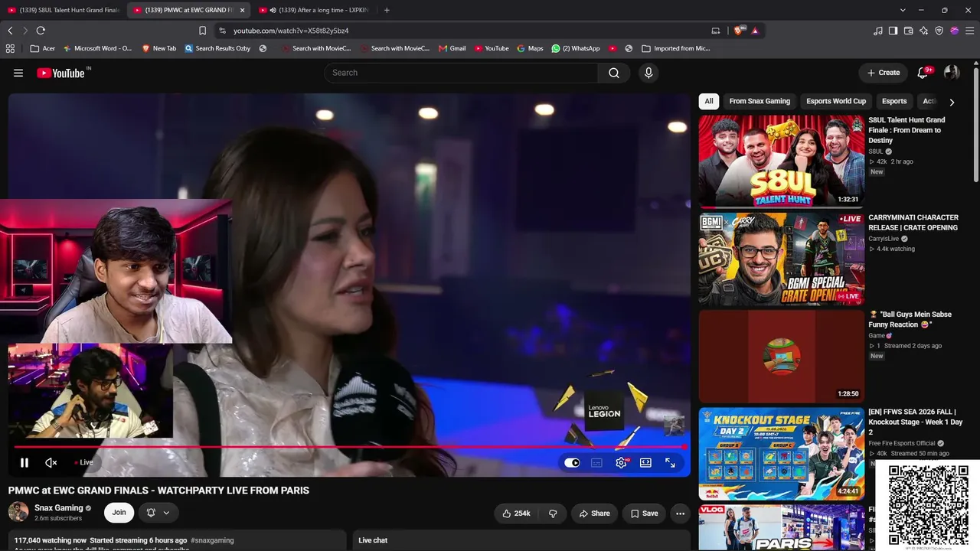The height and width of the screenshot is (551, 980).
Task: Reload the current page
Action: point(41,31)
